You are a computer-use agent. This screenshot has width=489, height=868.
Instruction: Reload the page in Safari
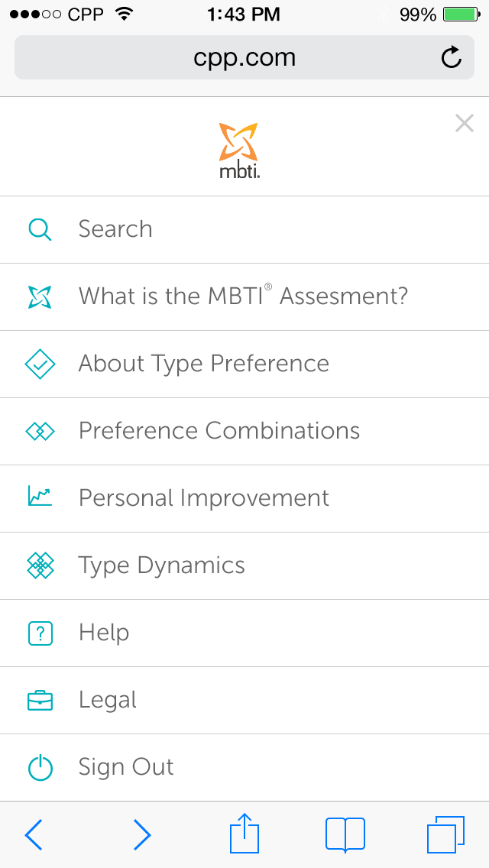(x=452, y=58)
